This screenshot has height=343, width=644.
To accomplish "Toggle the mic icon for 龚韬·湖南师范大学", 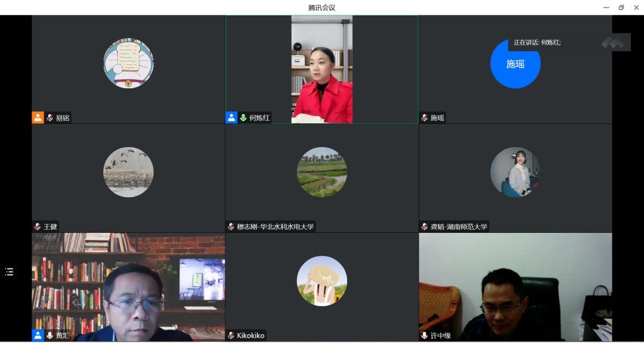I will (425, 227).
